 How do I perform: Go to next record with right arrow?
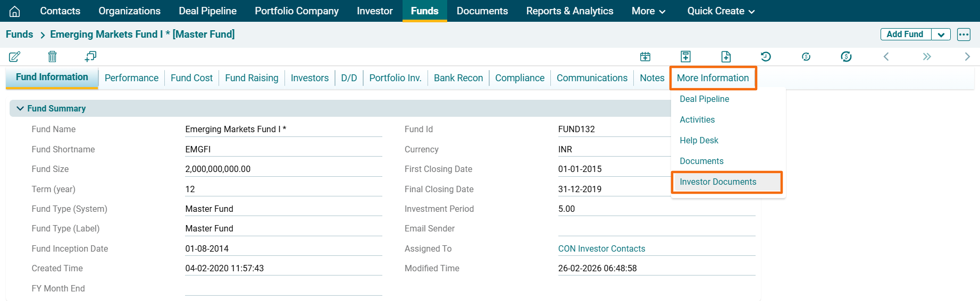[967, 57]
